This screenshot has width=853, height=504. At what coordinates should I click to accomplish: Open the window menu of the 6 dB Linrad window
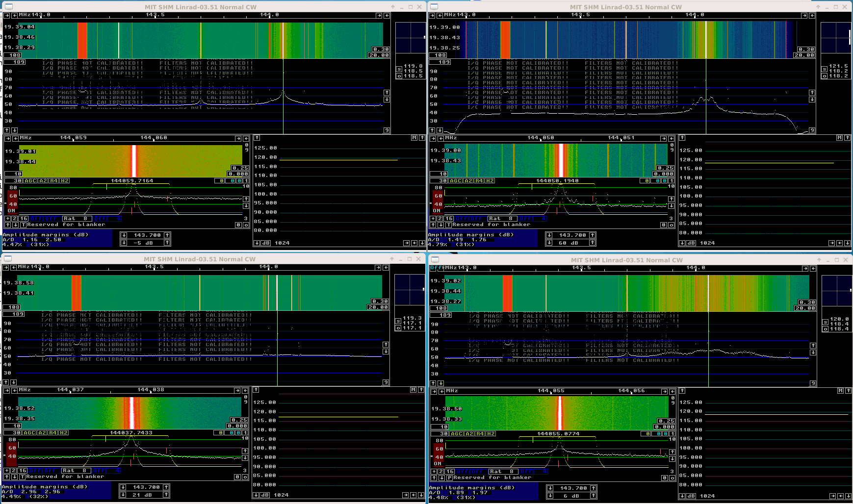[x=435, y=259]
